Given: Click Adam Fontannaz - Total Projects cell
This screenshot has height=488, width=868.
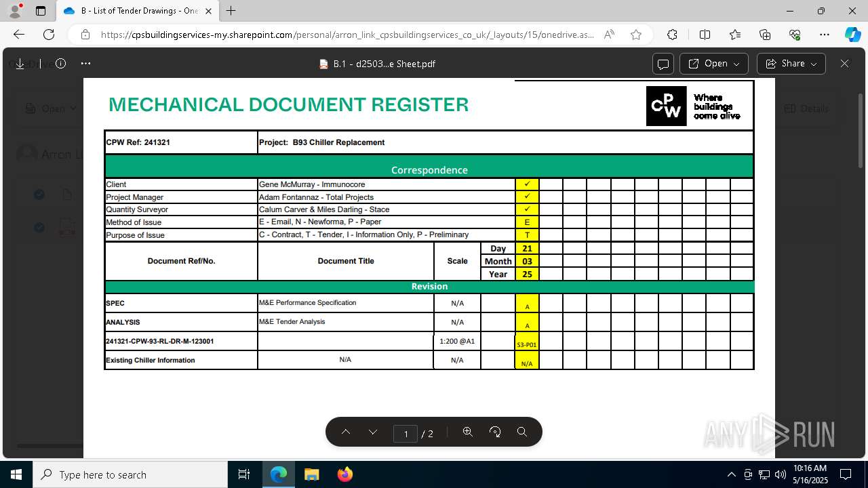Looking at the screenshot, I should pyautogui.click(x=386, y=197).
